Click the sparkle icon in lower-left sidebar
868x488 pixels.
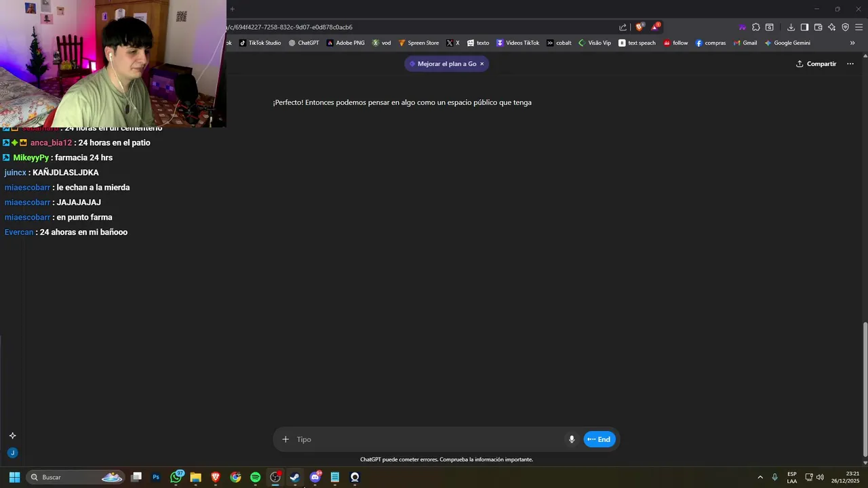pyautogui.click(x=12, y=436)
